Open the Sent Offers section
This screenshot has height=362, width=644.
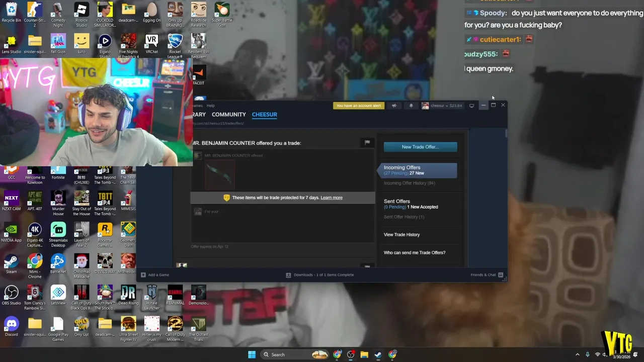(x=396, y=201)
